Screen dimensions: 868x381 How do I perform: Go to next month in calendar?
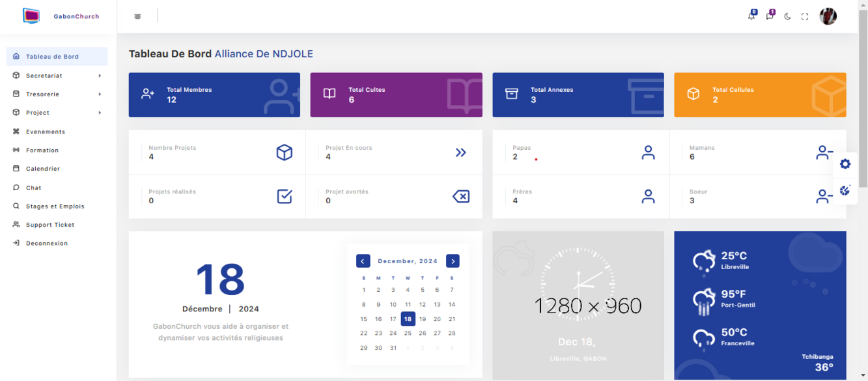tap(453, 261)
